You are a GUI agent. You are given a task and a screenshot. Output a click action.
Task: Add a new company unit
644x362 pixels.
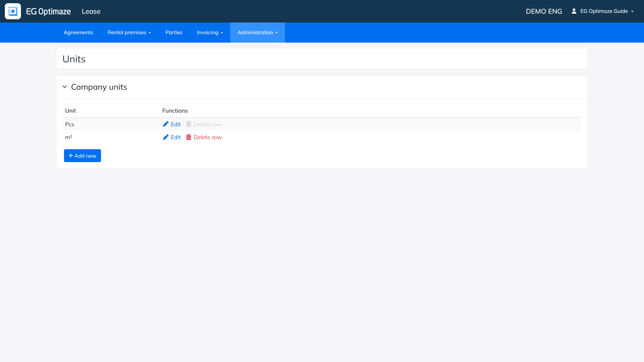[x=83, y=156]
